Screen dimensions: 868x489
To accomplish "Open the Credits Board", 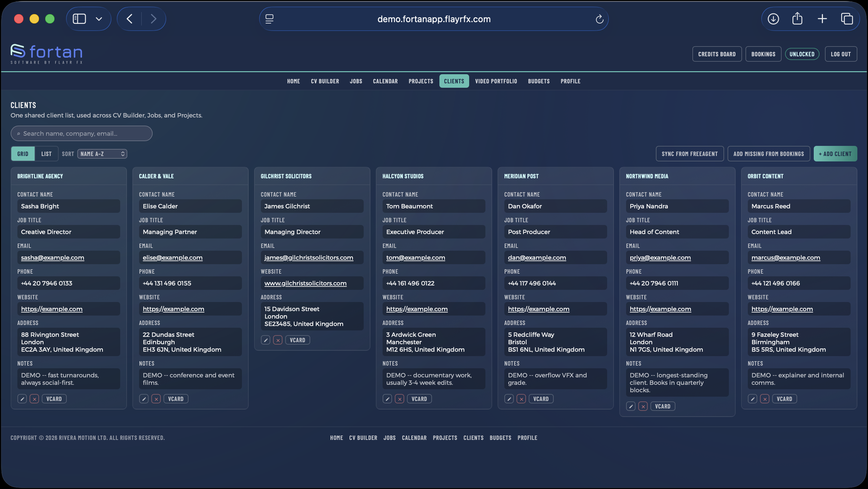I will (716, 54).
